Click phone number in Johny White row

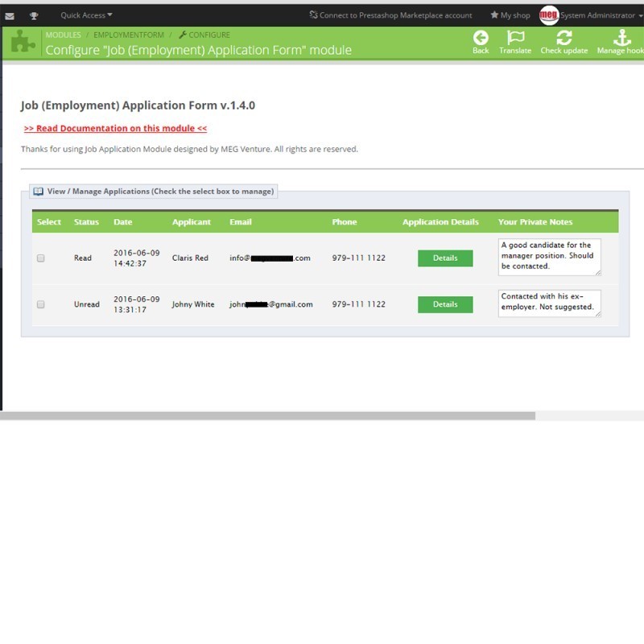(358, 304)
